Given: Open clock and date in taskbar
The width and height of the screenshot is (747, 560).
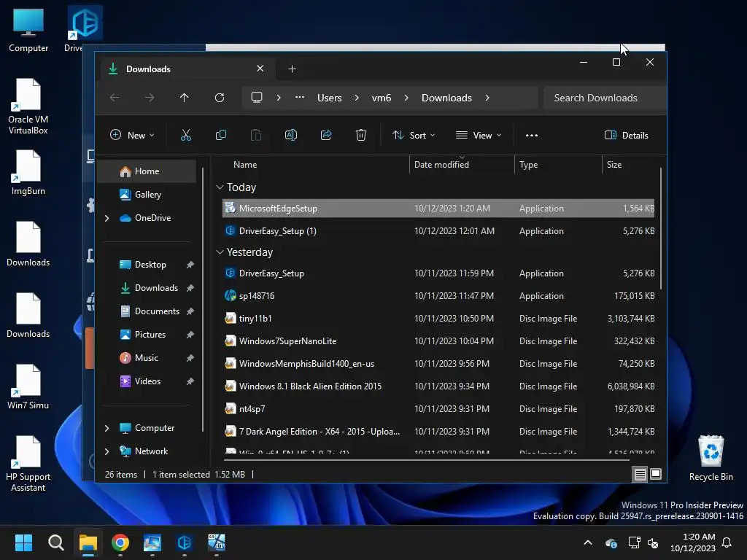Looking at the screenshot, I should point(693,542).
